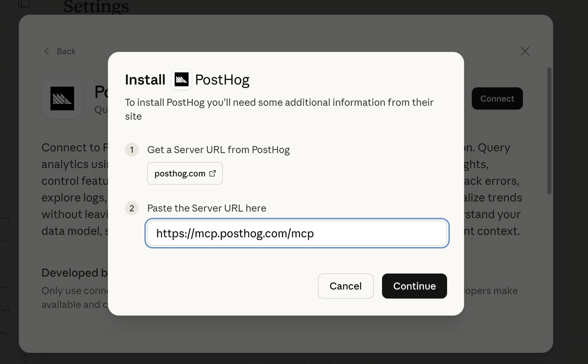Screen dimensions: 588x364
Task: Click the PostHog logo beside the Install heading
Action: (x=181, y=79)
